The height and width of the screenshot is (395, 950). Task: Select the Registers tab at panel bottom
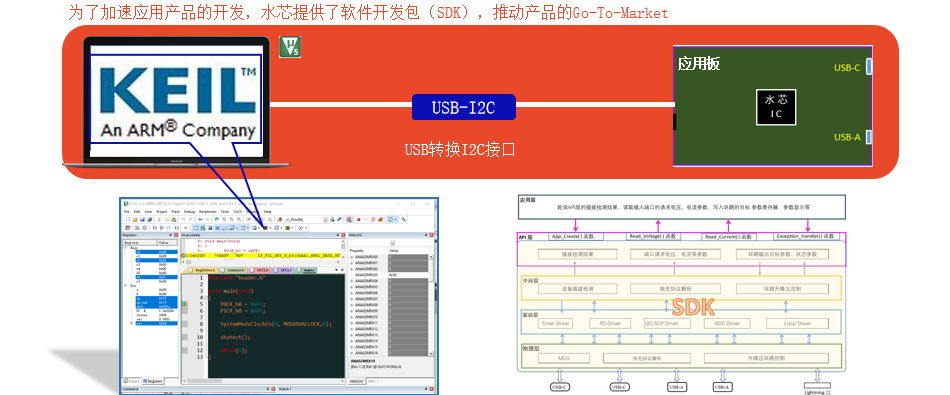[153, 381]
